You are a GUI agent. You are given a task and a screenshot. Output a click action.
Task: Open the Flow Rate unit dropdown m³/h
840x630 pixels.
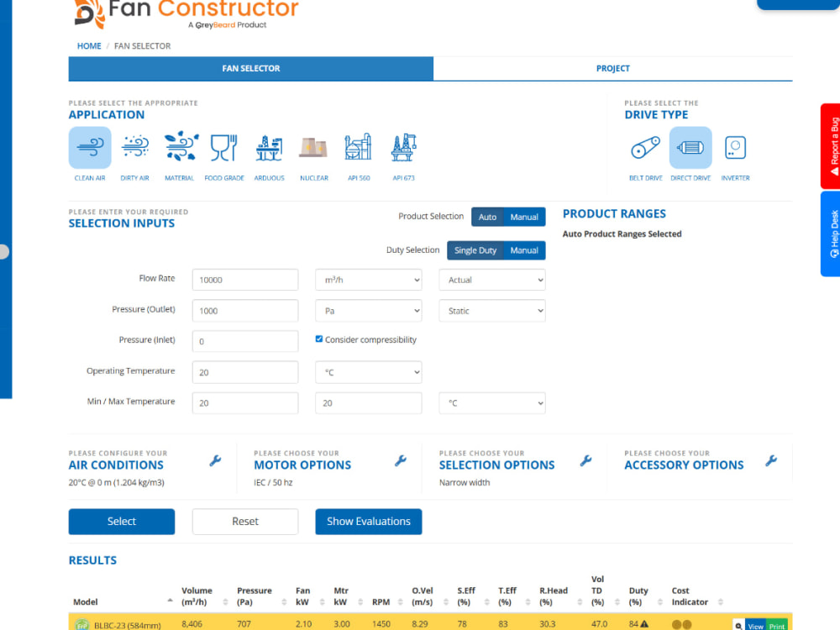pyautogui.click(x=369, y=280)
